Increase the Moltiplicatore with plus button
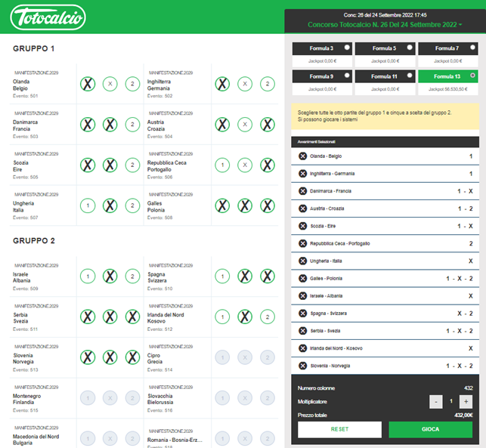 click(465, 402)
